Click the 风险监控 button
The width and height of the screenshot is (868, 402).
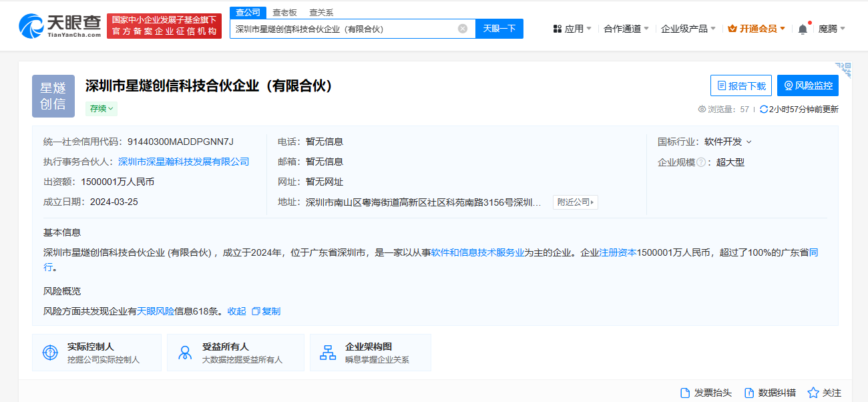[x=808, y=85]
